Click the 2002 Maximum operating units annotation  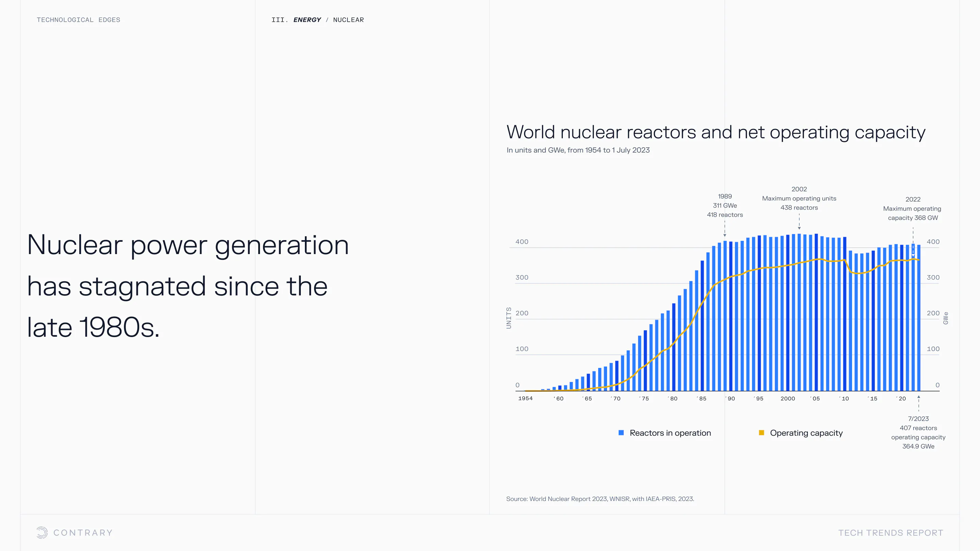(799, 198)
